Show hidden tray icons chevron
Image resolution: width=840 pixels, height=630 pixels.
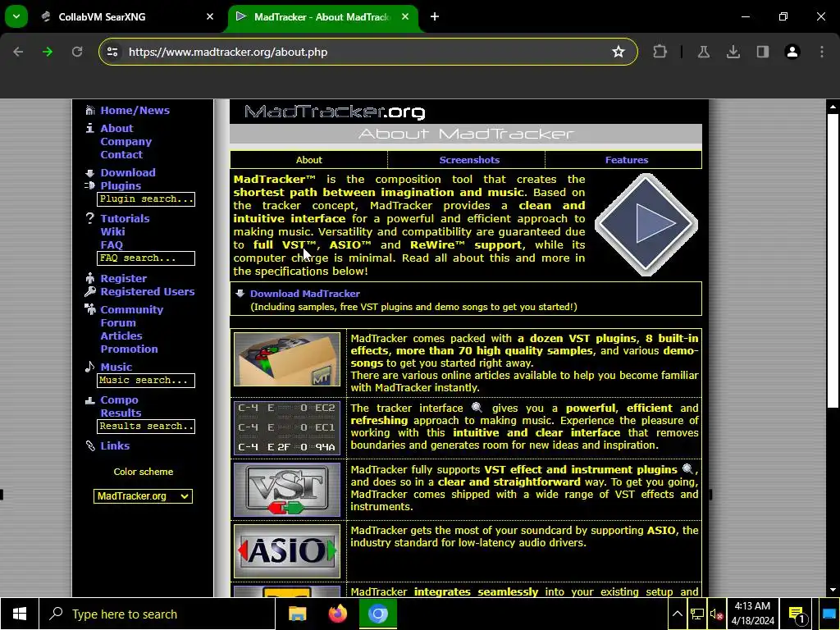pos(677,614)
